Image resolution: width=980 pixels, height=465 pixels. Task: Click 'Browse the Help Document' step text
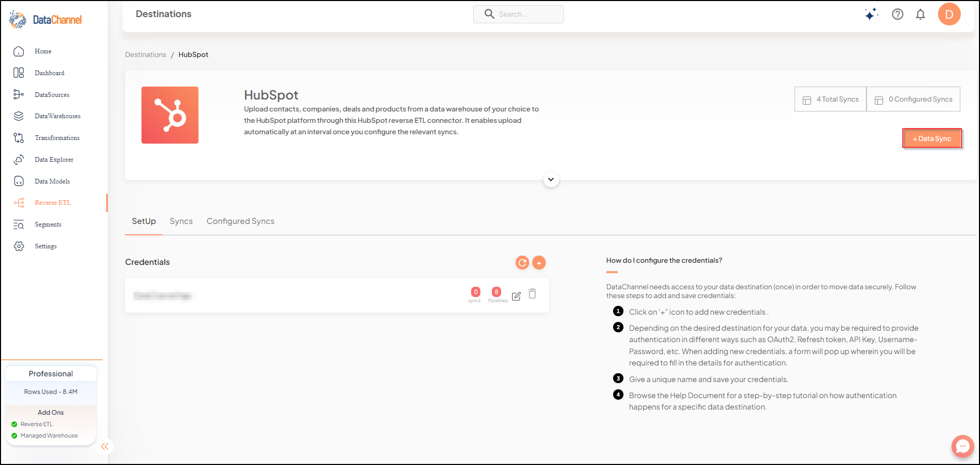tap(763, 401)
